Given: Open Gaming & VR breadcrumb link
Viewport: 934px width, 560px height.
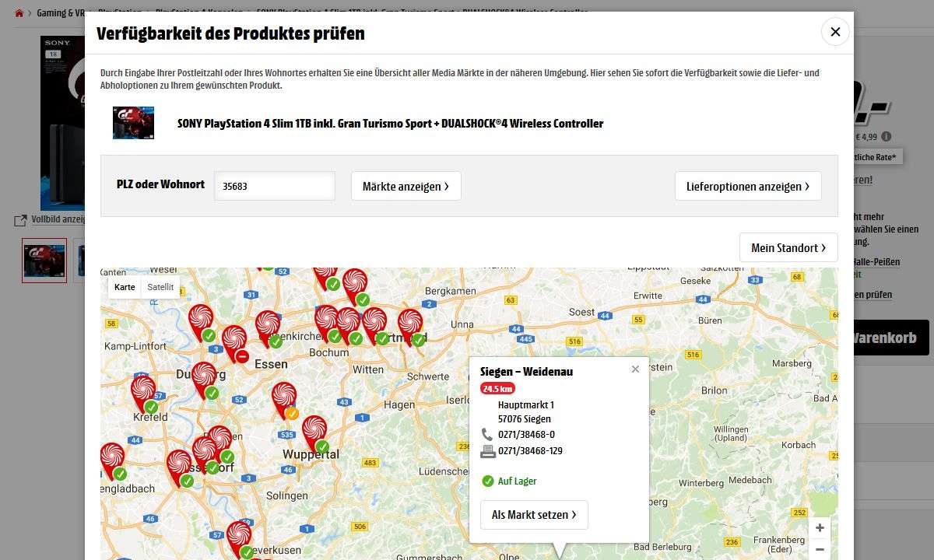Looking at the screenshot, I should tap(61, 13).
